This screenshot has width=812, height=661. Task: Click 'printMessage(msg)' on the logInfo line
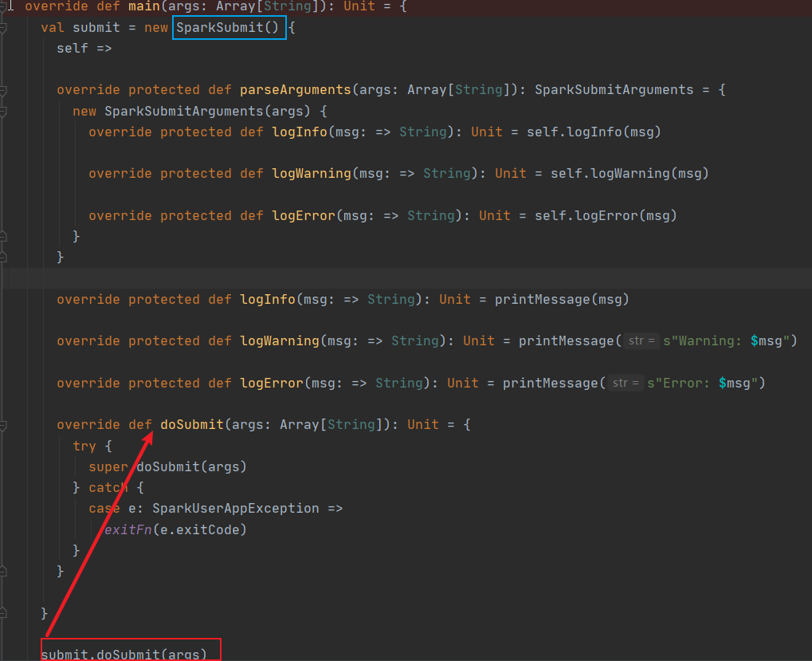pos(561,300)
